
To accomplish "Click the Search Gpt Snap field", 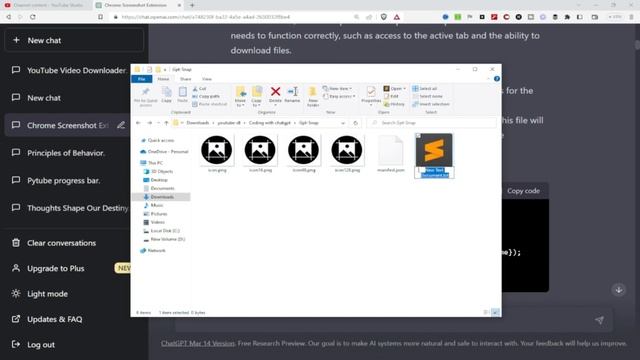I will click(431, 123).
